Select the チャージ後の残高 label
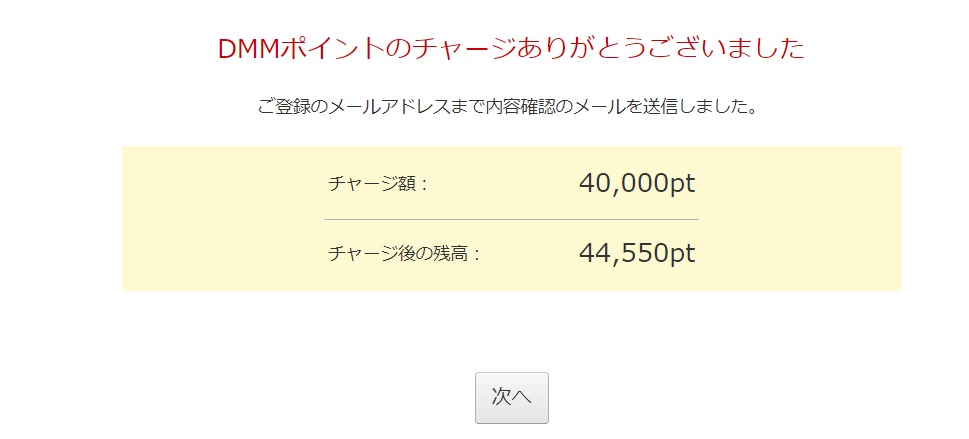This screenshot has height=439, width=969. click(405, 254)
